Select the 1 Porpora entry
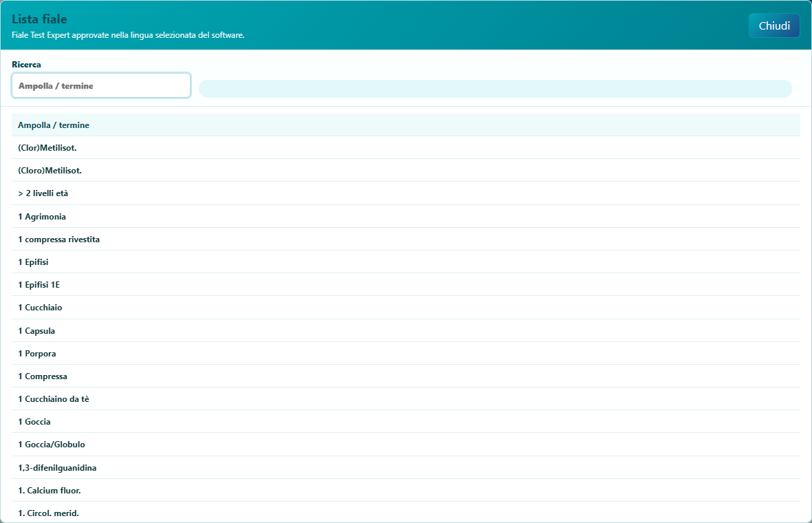Viewport: 812px width, 523px height. click(406, 354)
